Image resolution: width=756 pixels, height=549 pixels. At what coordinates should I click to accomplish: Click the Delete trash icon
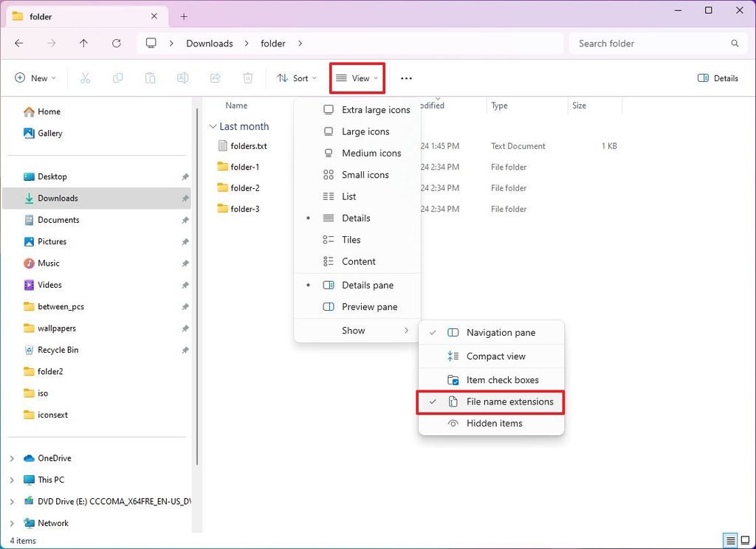tap(247, 77)
